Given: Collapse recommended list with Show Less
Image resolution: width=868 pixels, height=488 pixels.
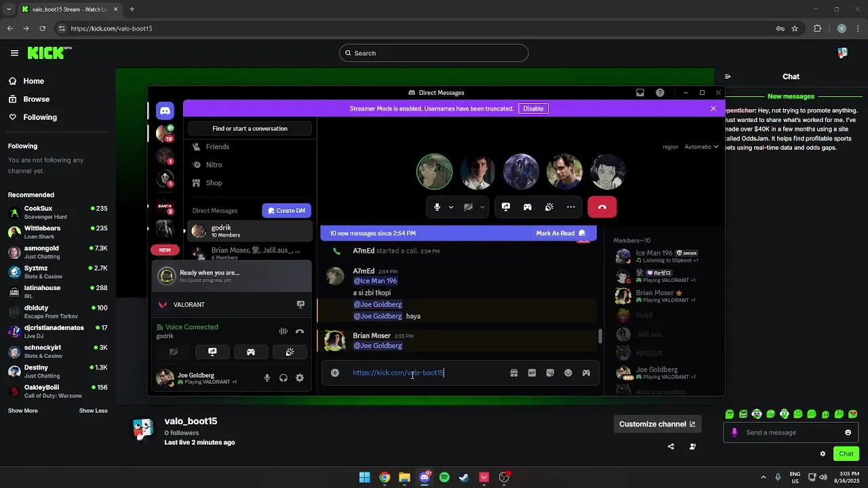Looking at the screenshot, I should [93, 411].
